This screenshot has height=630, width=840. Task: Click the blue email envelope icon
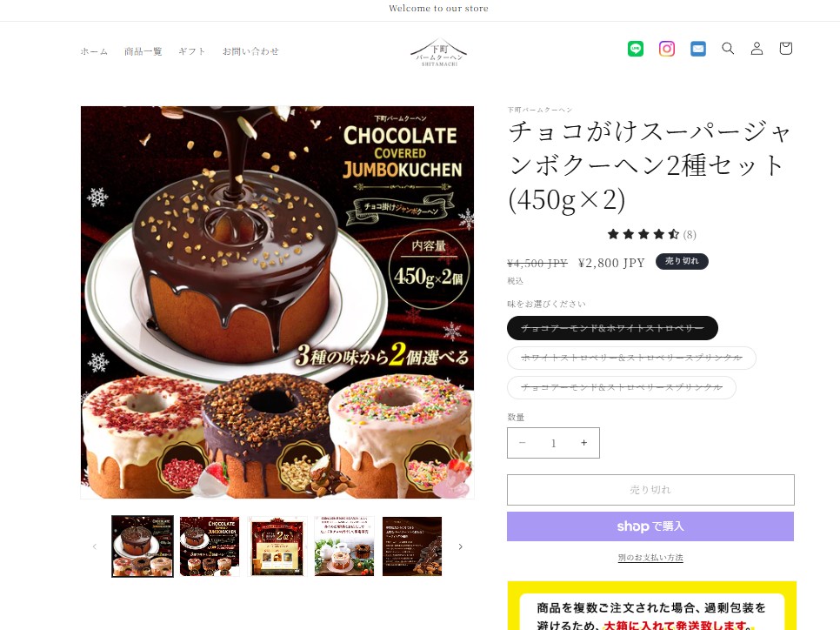[698, 49]
